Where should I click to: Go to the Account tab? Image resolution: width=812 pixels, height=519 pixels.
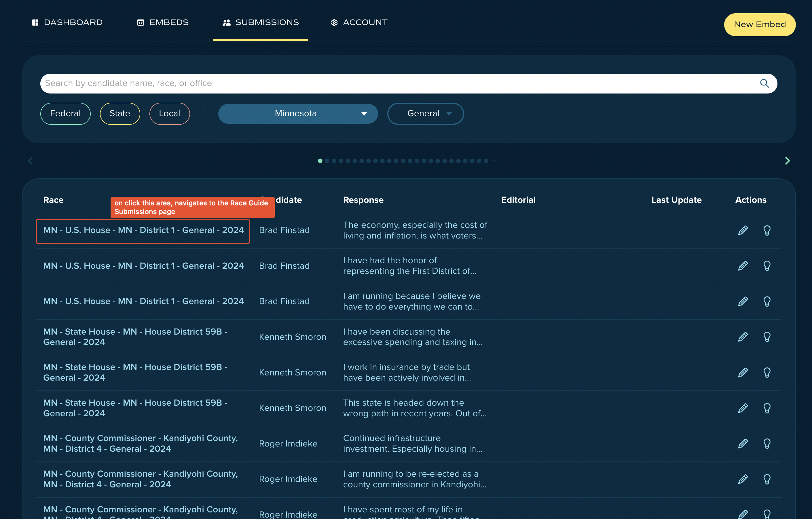point(359,22)
